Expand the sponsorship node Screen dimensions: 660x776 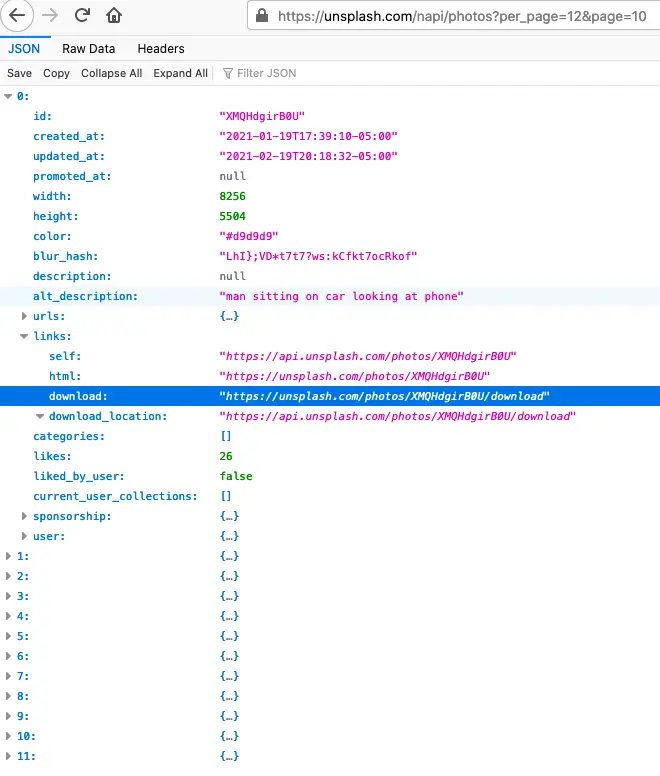[24, 516]
